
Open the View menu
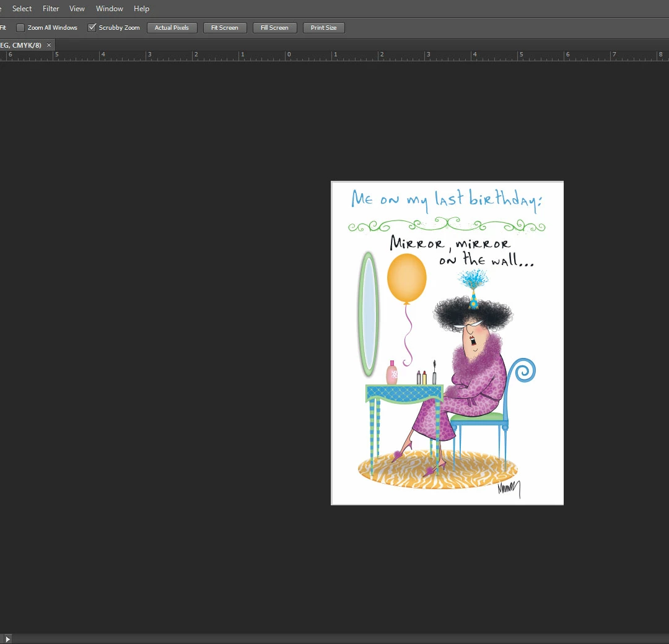tap(77, 9)
